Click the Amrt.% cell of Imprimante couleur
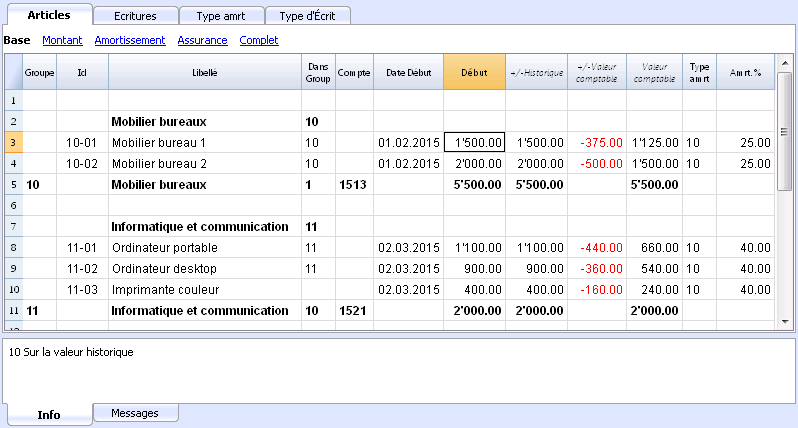Viewport: 798px width, 428px height. pyautogui.click(x=746, y=290)
